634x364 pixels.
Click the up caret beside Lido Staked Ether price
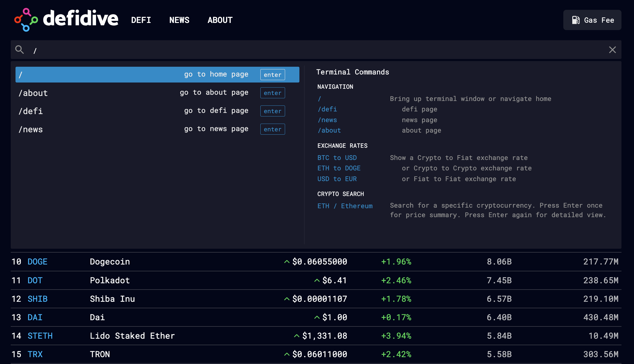pos(297,336)
